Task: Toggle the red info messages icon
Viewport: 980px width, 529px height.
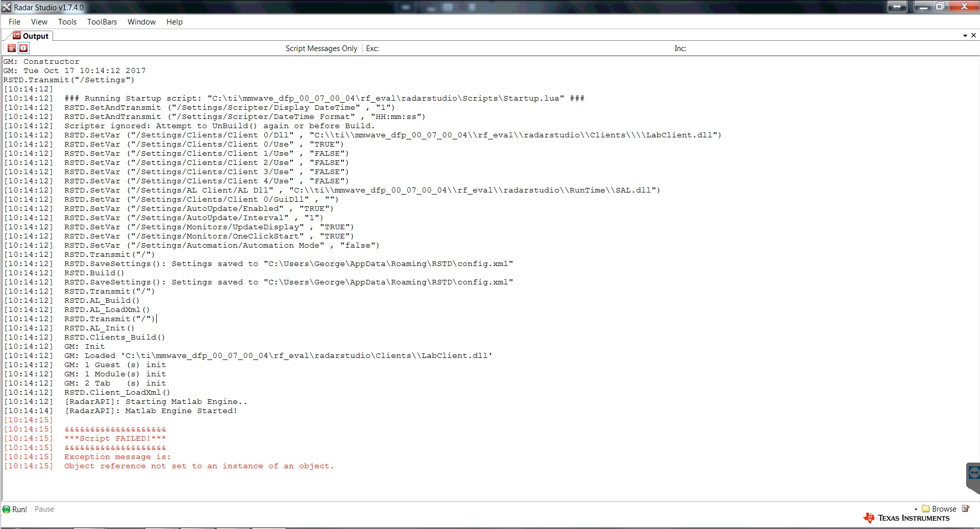Action: pos(23,48)
